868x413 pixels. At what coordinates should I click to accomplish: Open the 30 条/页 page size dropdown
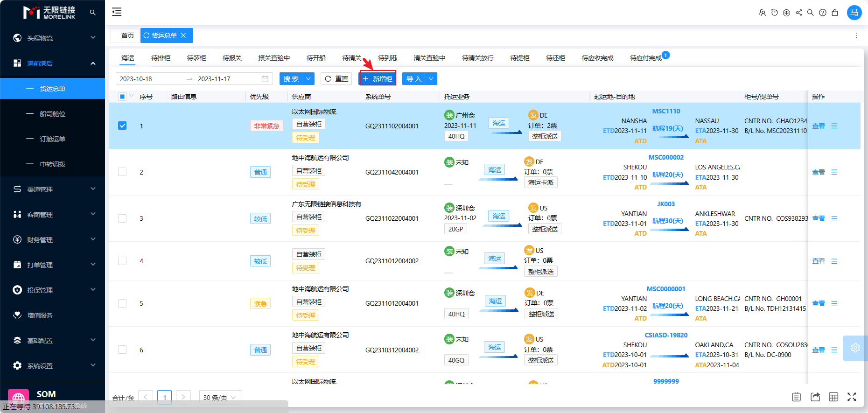pos(220,397)
